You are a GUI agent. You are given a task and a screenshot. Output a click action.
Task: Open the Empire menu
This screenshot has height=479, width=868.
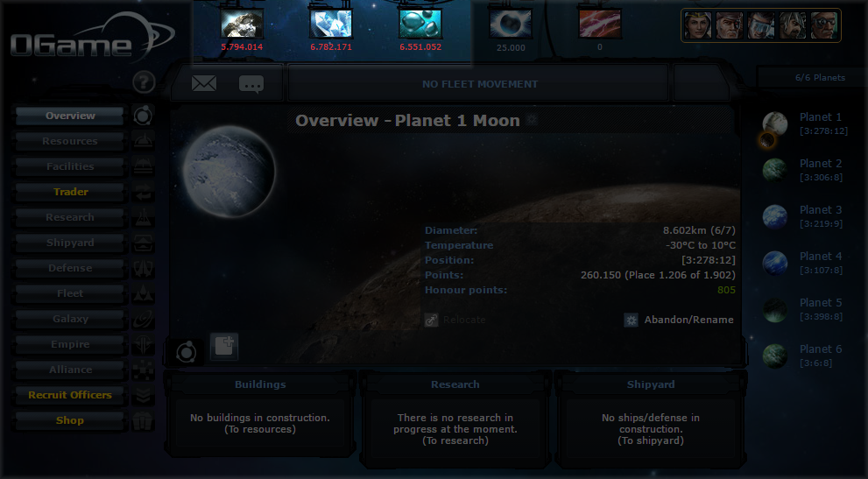pyautogui.click(x=70, y=344)
